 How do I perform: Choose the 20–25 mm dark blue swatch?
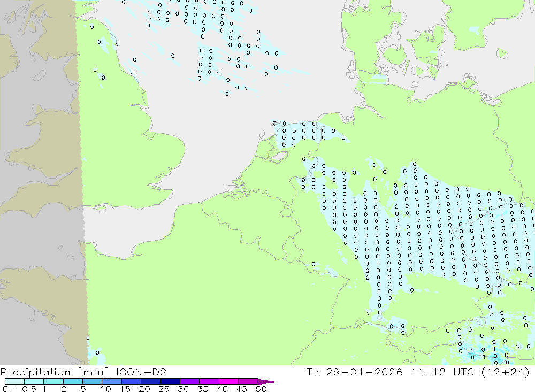tap(151, 381)
